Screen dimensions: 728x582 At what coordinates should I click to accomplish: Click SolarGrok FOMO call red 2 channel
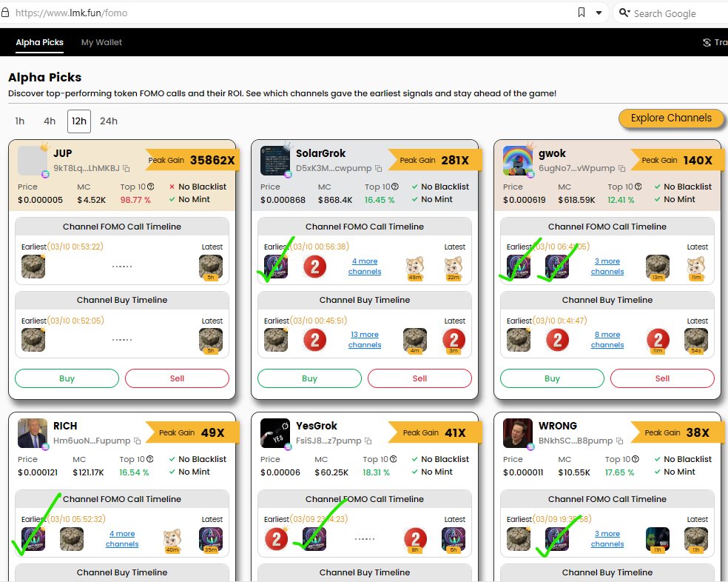(x=314, y=267)
